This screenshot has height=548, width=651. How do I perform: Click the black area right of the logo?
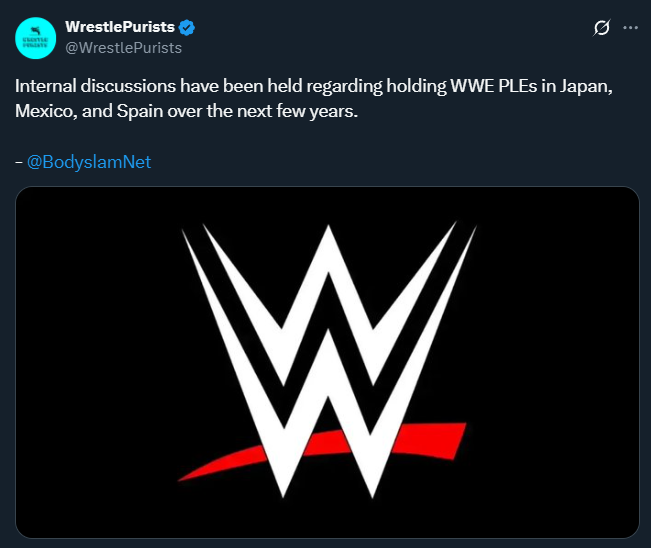[x=556, y=361]
